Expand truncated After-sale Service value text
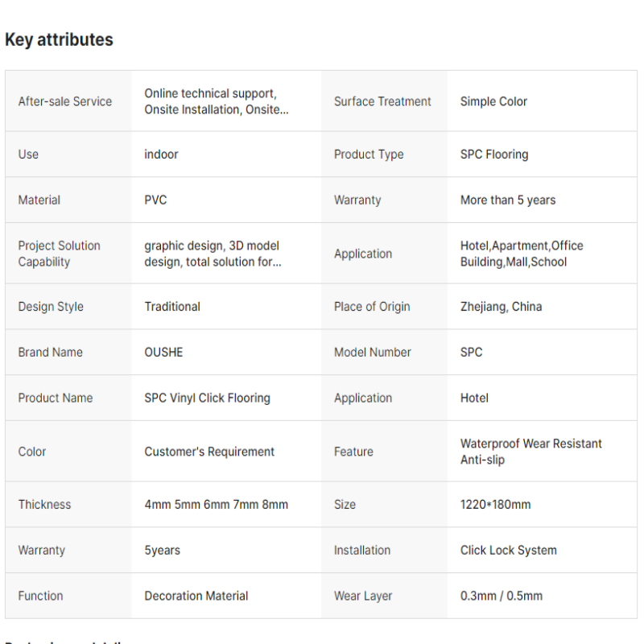This screenshot has width=644, height=644. (x=217, y=101)
